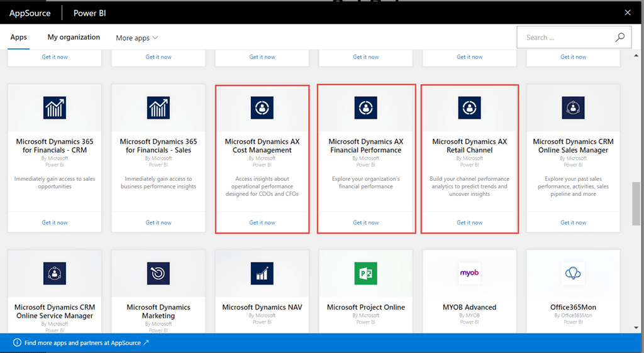Select the Microsoft Dynamics Marketing title
The width and height of the screenshot is (644, 353).
coord(158,311)
